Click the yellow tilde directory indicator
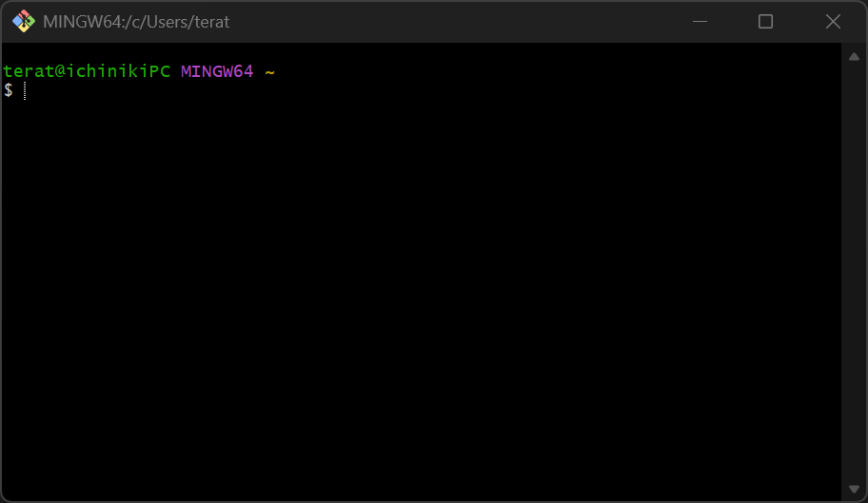The image size is (868, 503). pyautogui.click(x=269, y=71)
